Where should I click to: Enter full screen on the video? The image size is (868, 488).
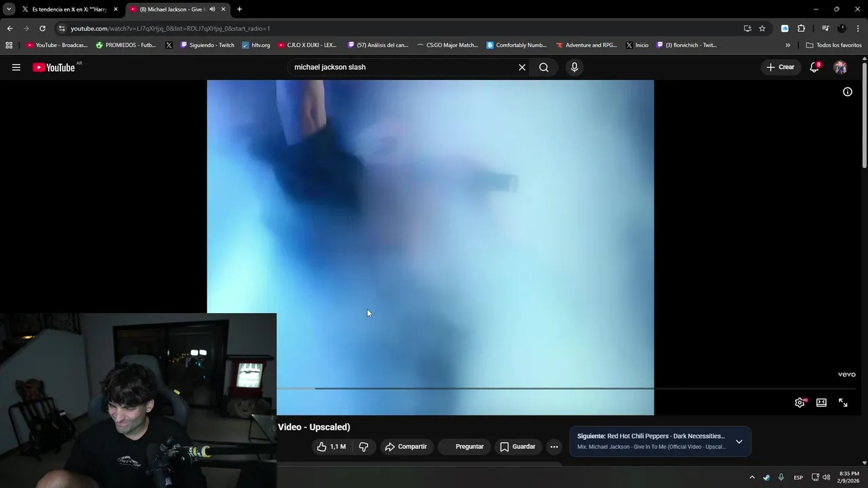[x=843, y=403]
